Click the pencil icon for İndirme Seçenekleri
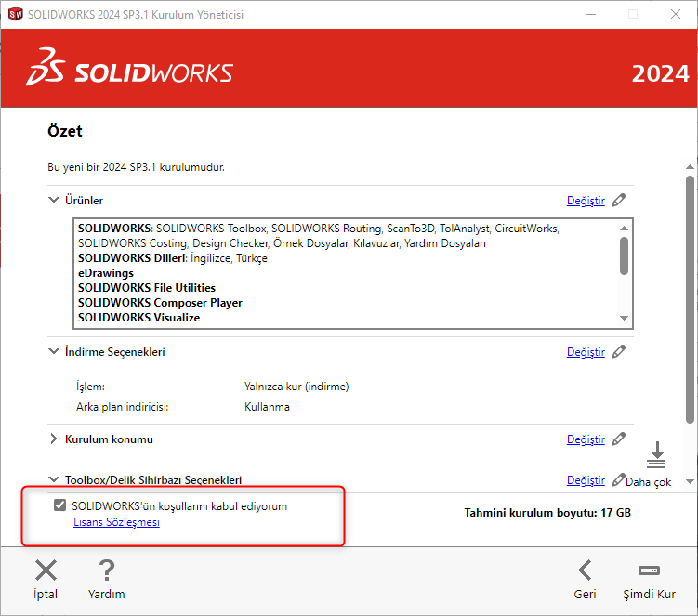 tap(618, 351)
